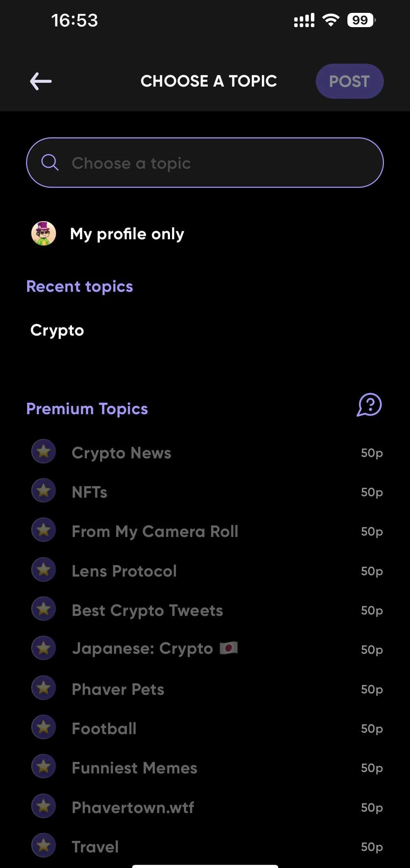Tap the star icon beside Crypto News
Viewport: 410px width, 868px height.
click(x=44, y=452)
